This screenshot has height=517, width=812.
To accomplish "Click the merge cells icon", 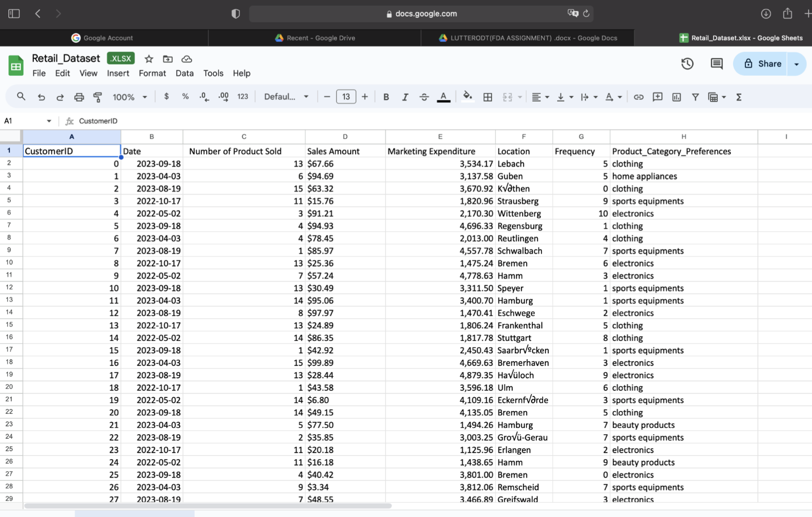I will click(x=507, y=97).
